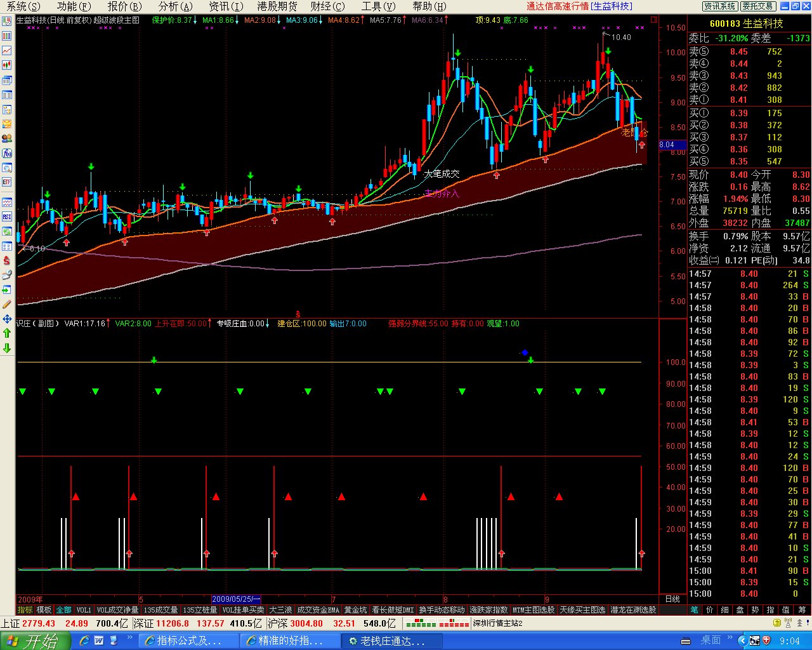Switch to the 成交资金EMA indicator tab

pos(318,609)
